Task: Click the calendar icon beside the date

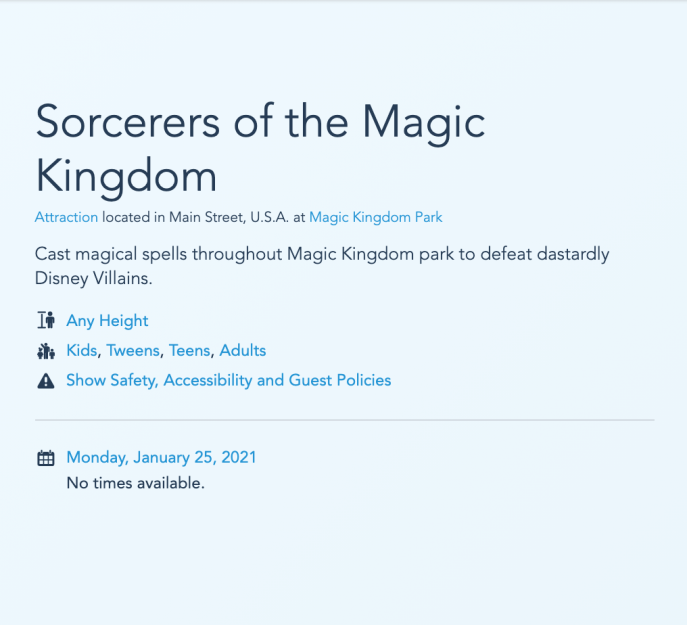Action: [46, 458]
